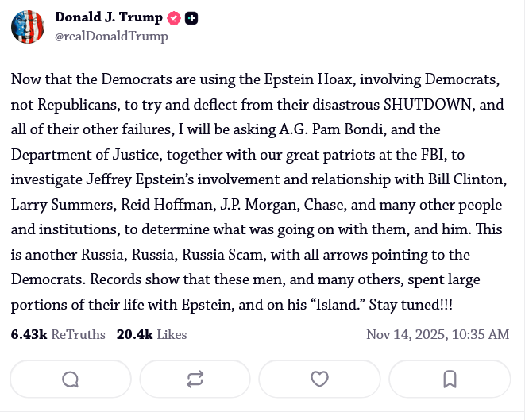Click the black plus badge beside the name
Screen dimensions: 525x420
tap(191, 18)
